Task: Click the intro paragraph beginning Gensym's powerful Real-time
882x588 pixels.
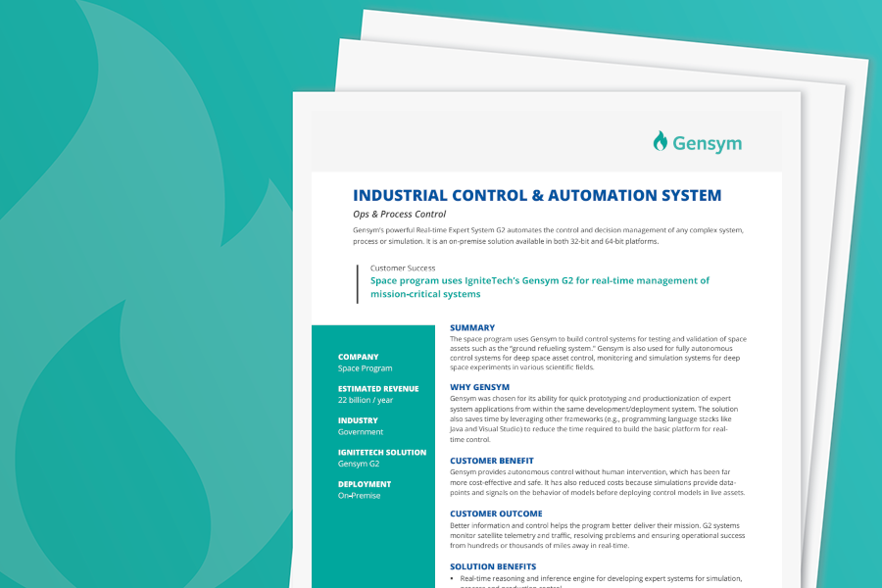Action: [x=549, y=236]
